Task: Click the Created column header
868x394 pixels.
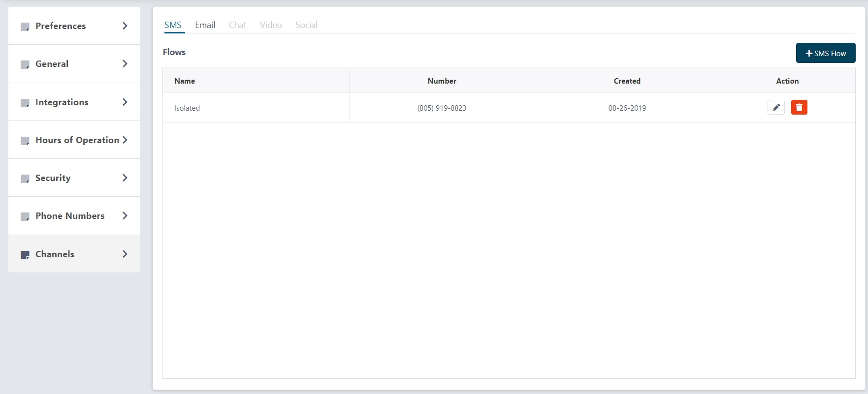Action: pos(627,81)
